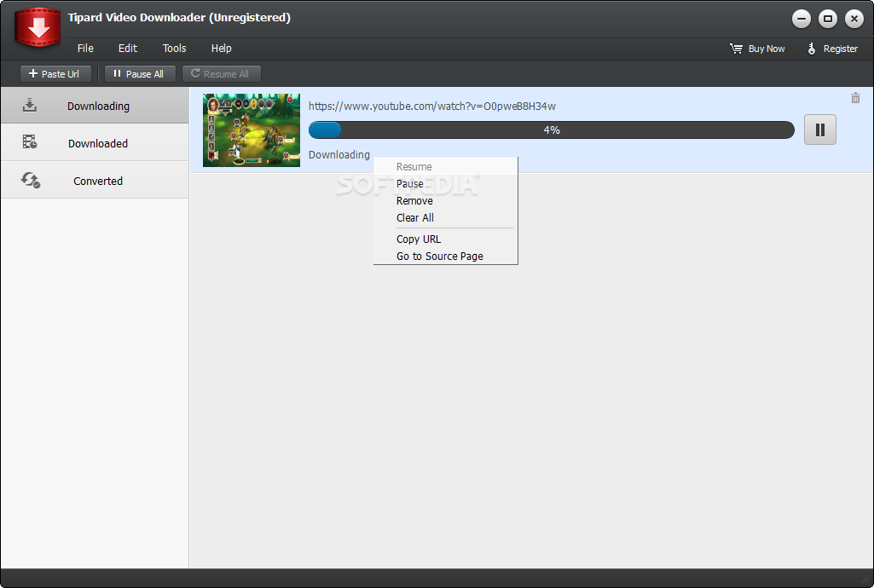Click the window resize grip at bottom corner
Viewport: 874px width, 588px height.
pos(865,580)
